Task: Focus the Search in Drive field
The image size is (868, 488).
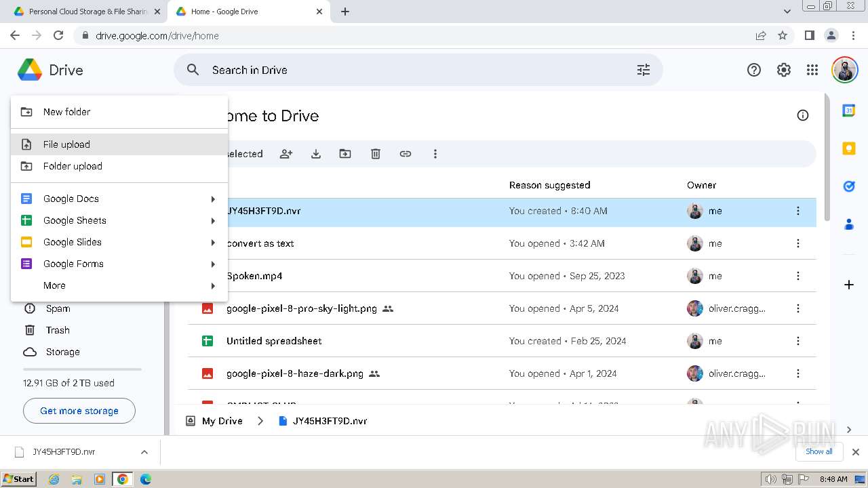Action: point(418,70)
